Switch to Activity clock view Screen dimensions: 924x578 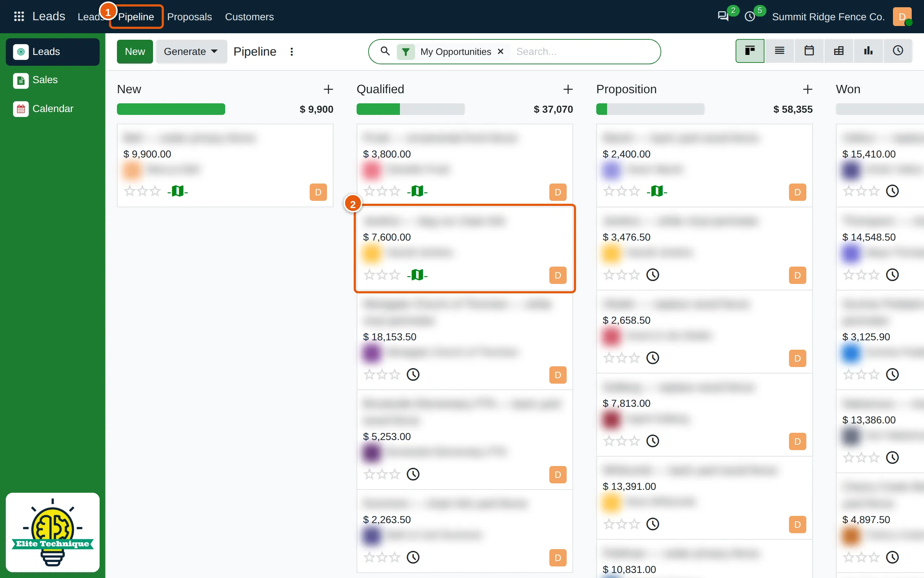(898, 51)
